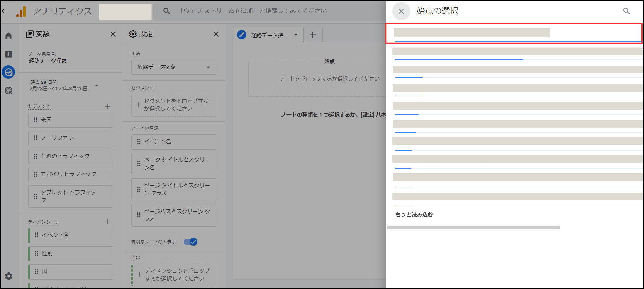Click the top search input field

[x=270, y=11]
